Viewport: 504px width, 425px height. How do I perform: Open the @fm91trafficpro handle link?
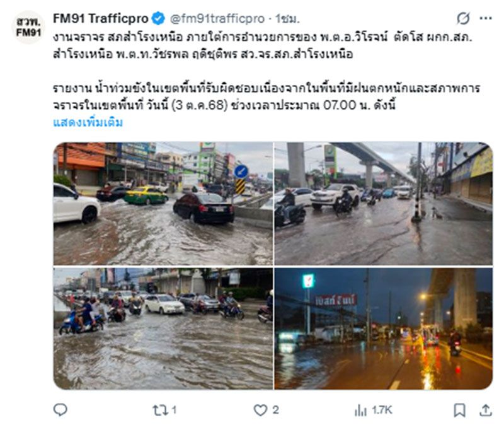pos(217,19)
